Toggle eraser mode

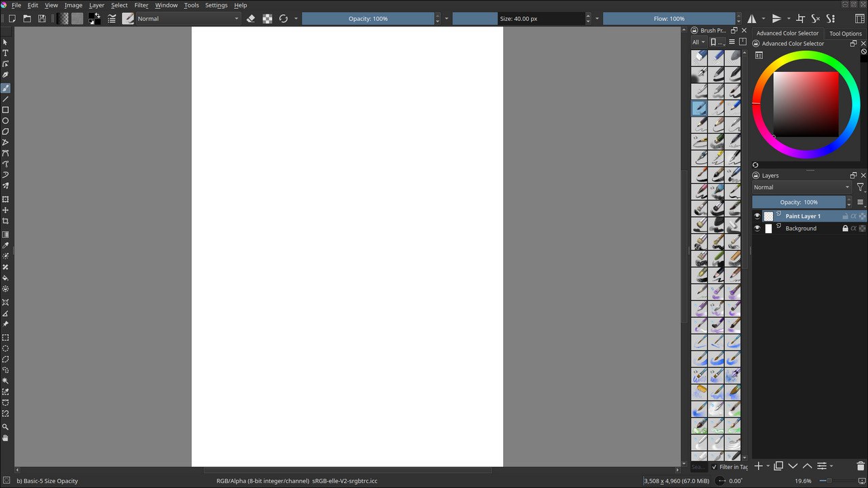[251, 19]
